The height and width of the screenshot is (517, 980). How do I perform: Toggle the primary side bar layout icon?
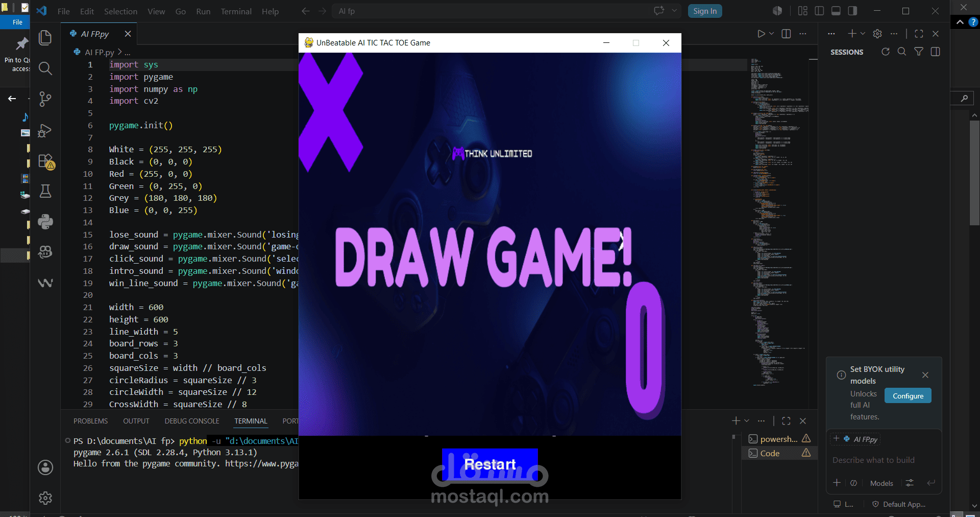tap(819, 11)
